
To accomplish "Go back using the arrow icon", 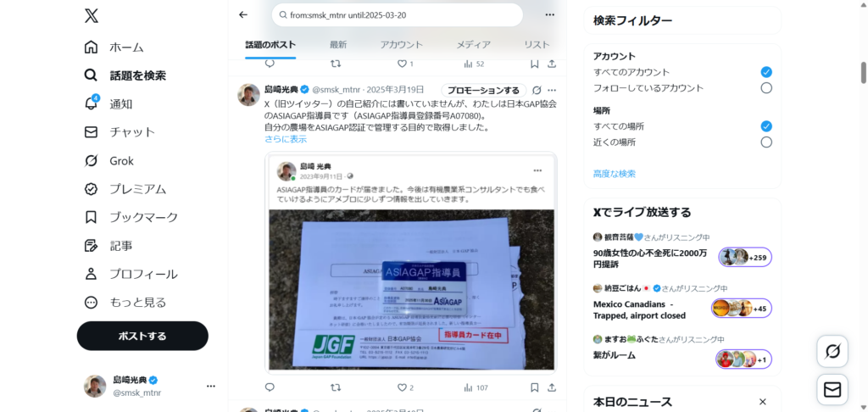I will coord(243,15).
